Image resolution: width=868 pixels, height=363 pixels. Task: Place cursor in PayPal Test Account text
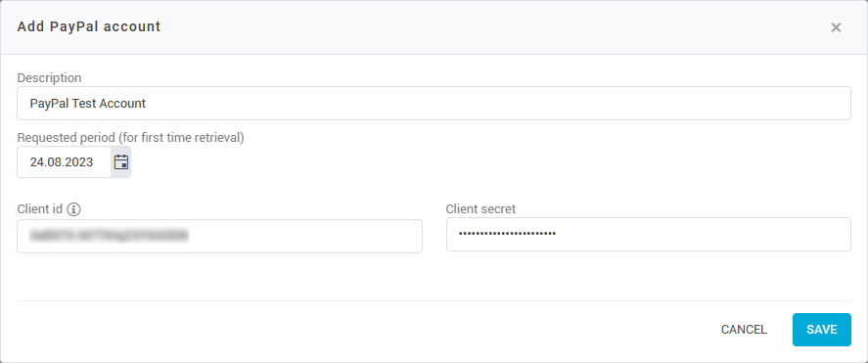coord(87,104)
